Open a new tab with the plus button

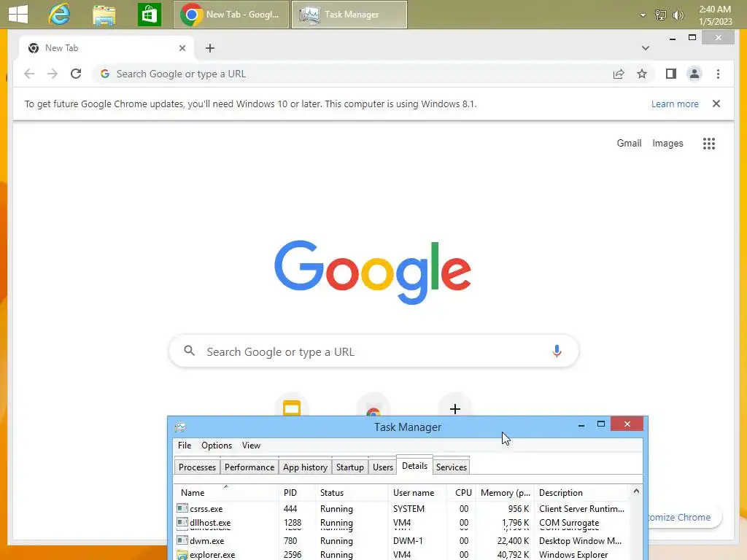(209, 48)
